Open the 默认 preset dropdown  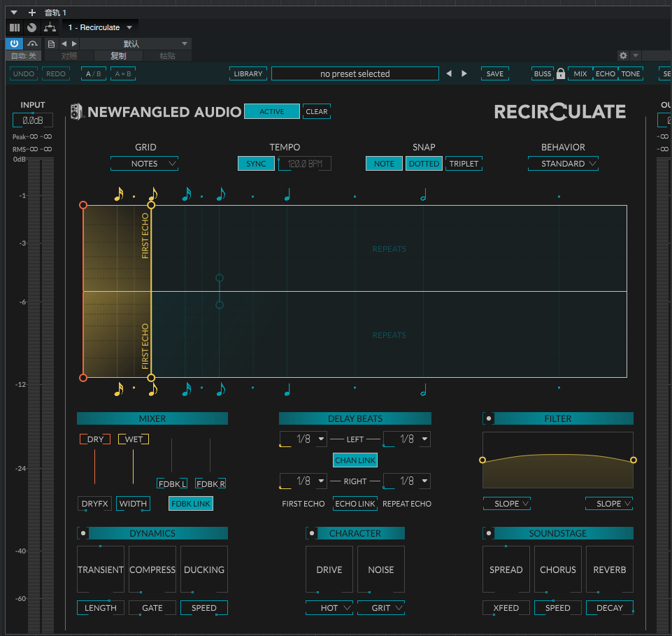(x=136, y=44)
